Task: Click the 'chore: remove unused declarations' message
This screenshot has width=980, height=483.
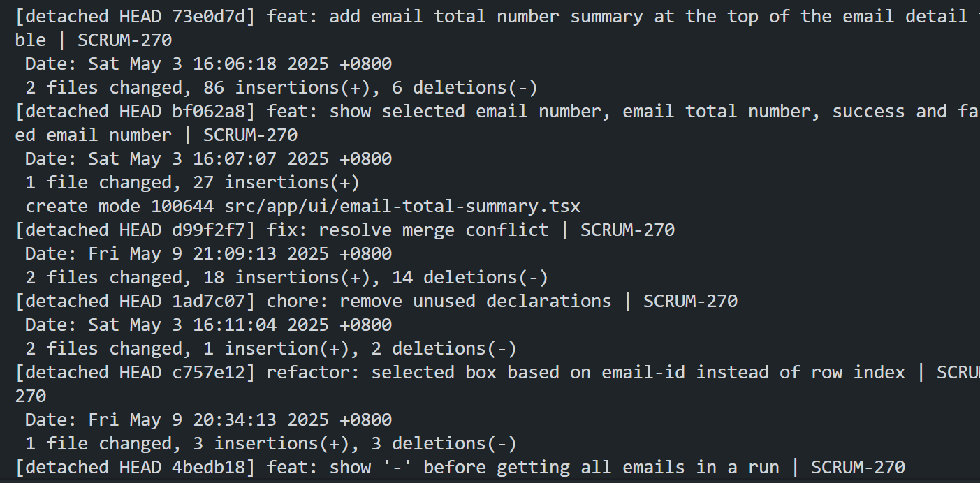Action: coord(439,302)
